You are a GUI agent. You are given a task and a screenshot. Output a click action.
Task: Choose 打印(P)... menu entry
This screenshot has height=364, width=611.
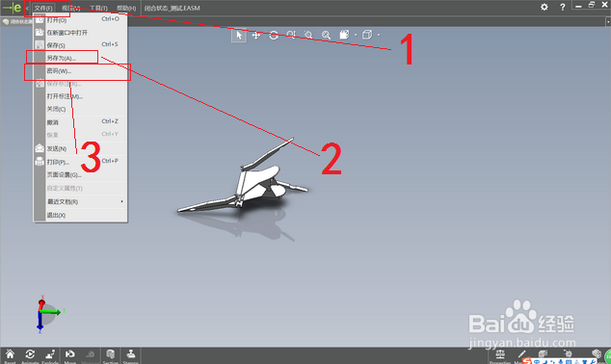click(80, 162)
